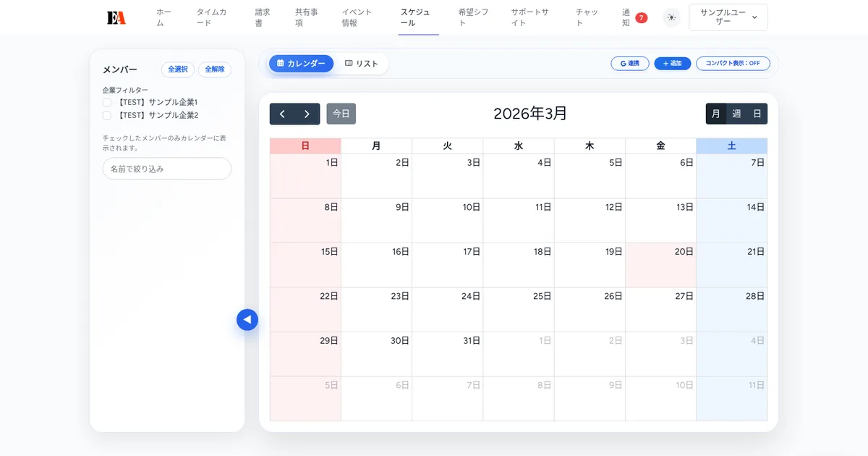Click the 名前で絞り込み search field
The height and width of the screenshot is (456, 868).
coord(166,168)
